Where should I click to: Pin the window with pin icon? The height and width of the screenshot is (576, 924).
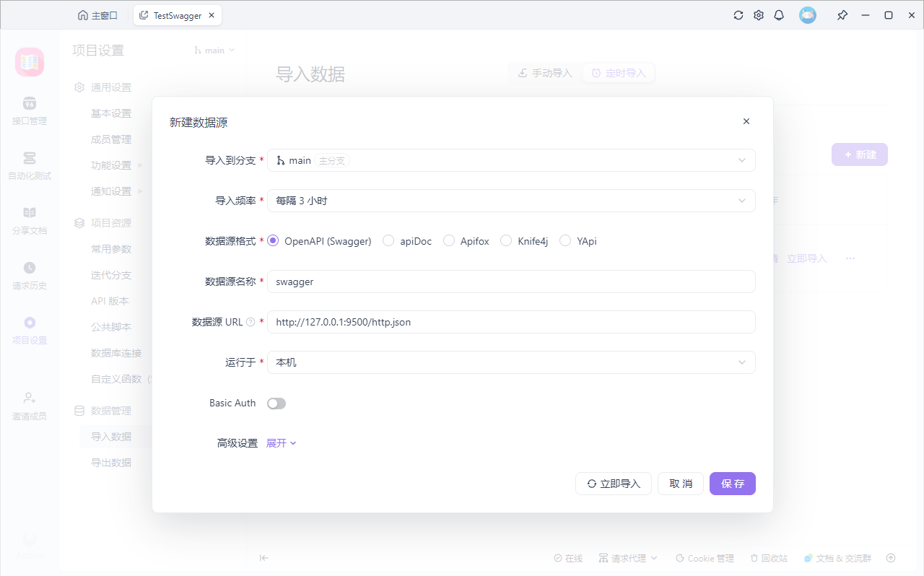point(842,15)
